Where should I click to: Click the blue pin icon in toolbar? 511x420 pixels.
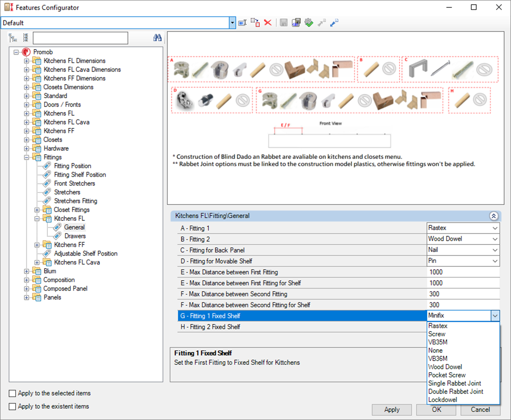pos(334,23)
